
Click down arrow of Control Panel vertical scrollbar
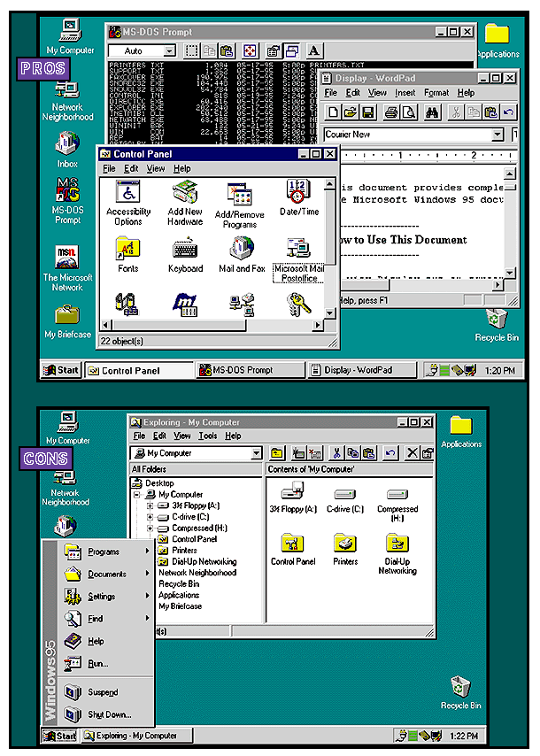tap(330, 312)
